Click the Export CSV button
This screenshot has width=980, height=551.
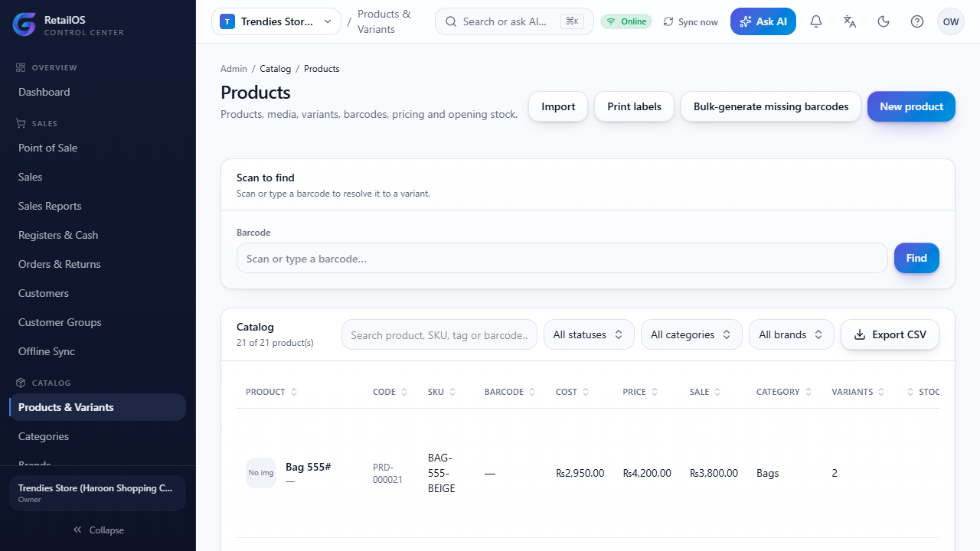890,334
